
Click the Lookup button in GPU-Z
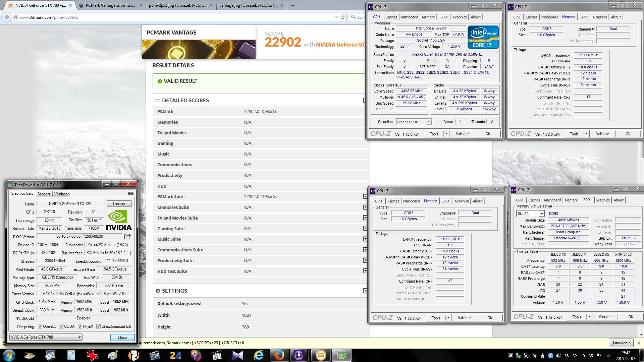(119, 204)
